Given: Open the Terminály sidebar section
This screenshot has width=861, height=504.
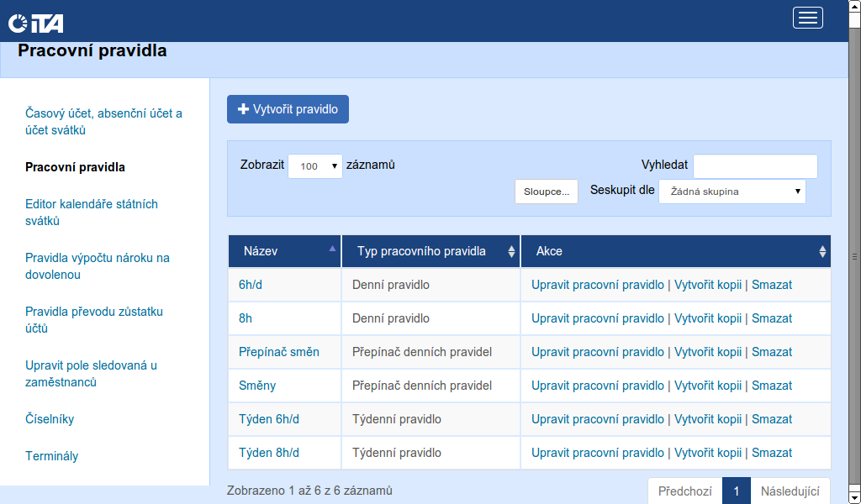Looking at the screenshot, I should (52, 456).
